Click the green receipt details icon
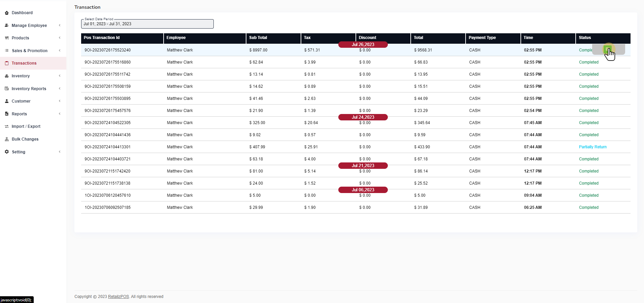The image size is (644, 303). click(x=608, y=50)
